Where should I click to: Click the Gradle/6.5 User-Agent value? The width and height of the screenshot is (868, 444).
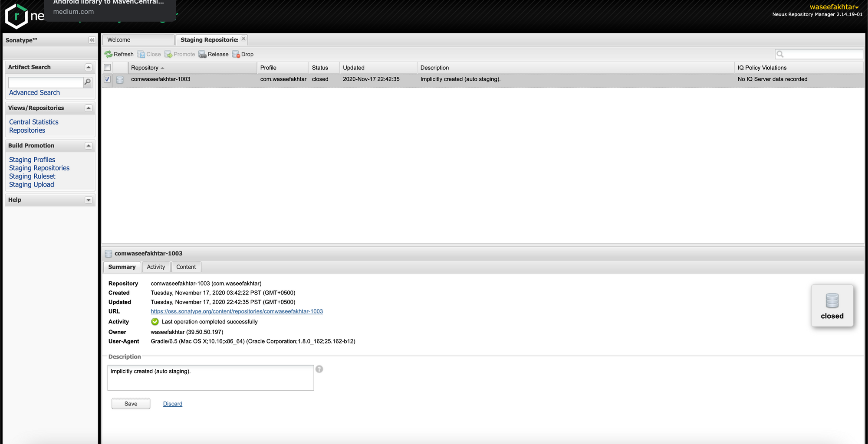253,341
